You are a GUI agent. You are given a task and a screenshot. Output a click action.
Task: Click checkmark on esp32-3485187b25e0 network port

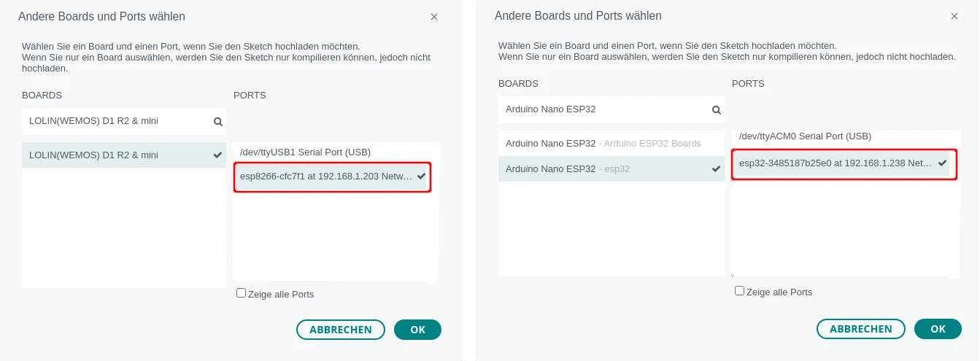pos(942,163)
